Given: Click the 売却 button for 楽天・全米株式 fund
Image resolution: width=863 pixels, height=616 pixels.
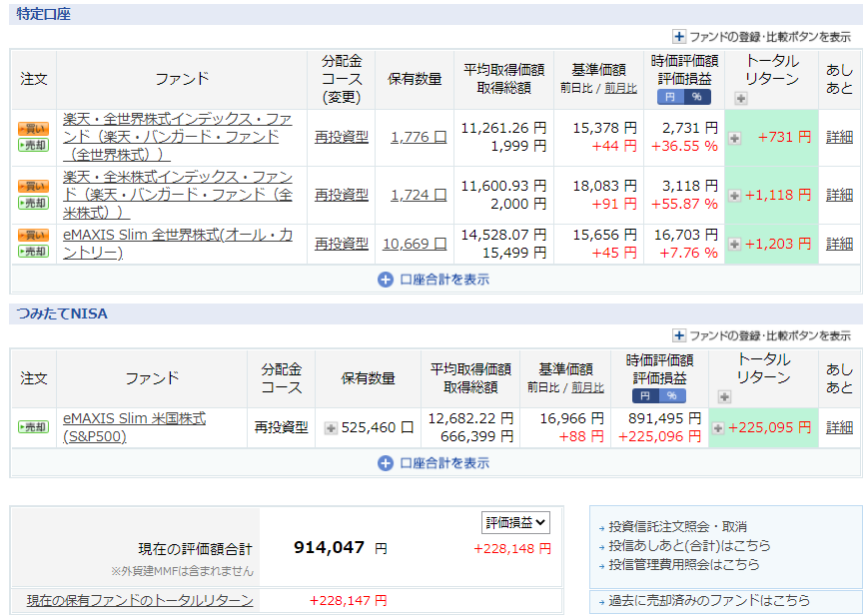Looking at the screenshot, I should click(x=34, y=203).
